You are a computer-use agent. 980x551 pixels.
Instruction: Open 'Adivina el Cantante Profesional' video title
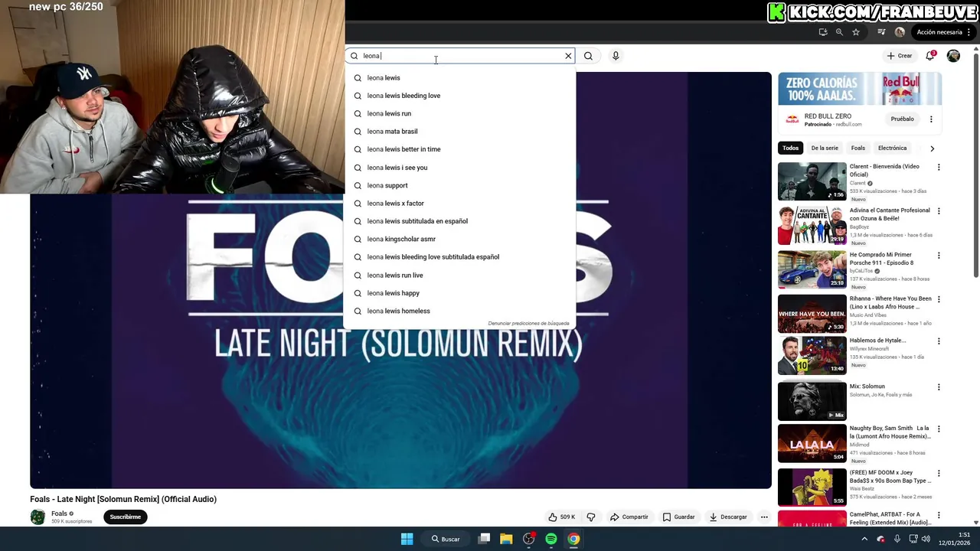point(890,214)
